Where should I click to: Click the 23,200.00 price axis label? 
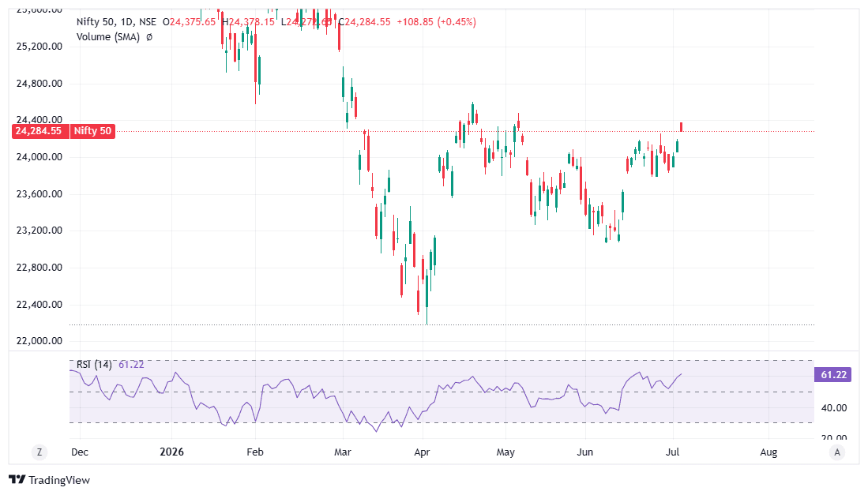[39, 231]
